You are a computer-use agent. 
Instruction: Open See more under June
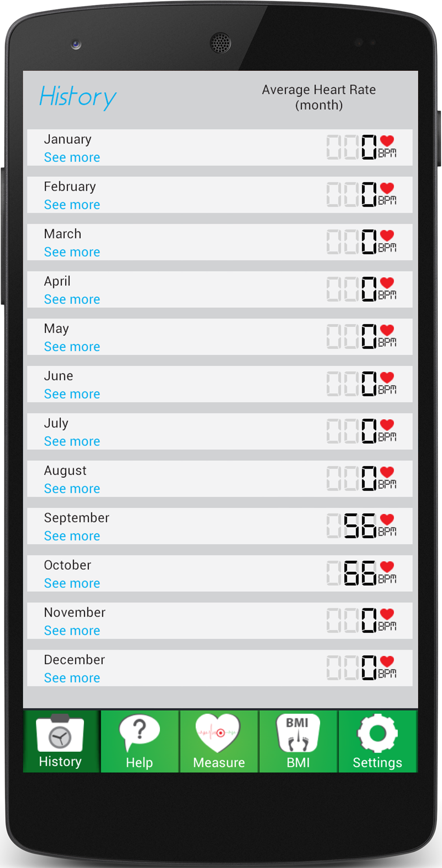tap(72, 394)
